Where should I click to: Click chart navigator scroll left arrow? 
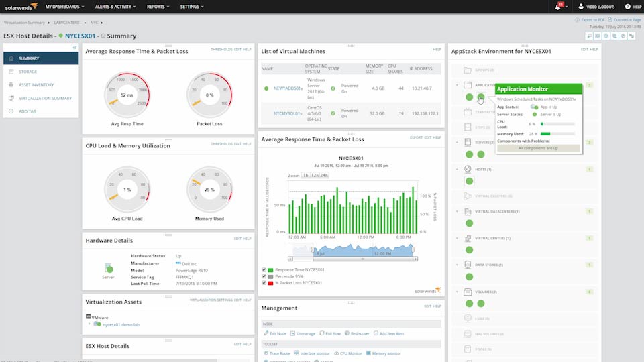click(290, 259)
